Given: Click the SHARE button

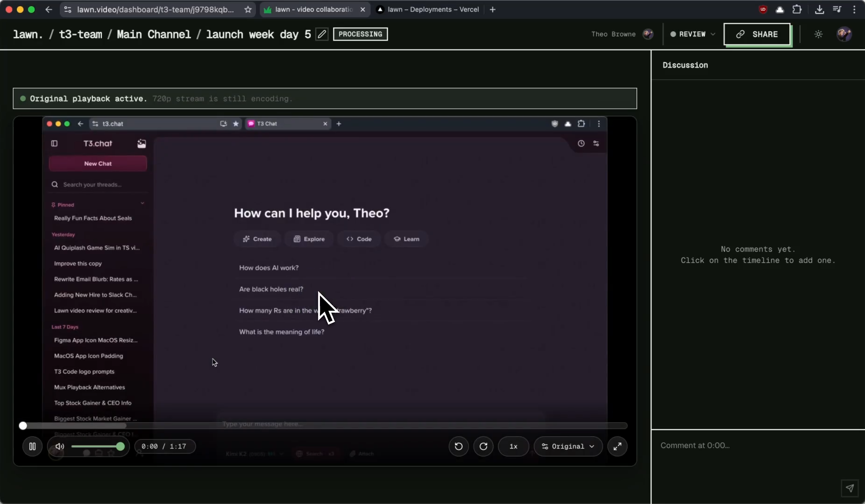Looking at the screenshot, I should coord(758,35).
